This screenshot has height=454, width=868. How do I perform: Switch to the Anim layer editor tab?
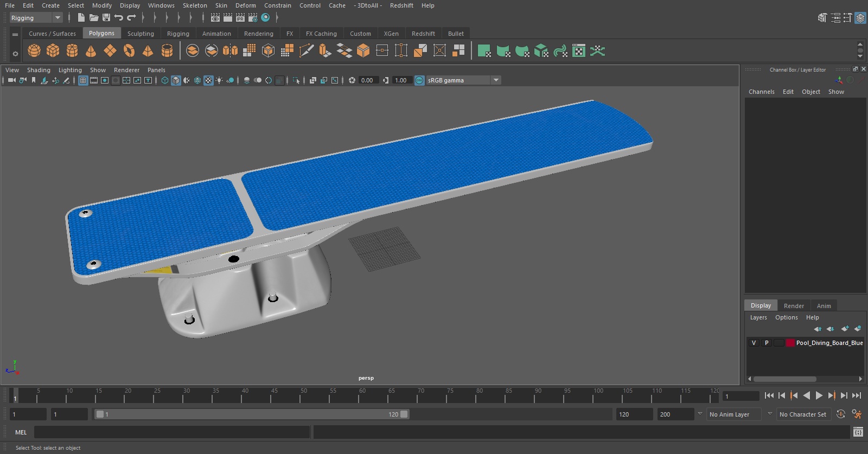pos(824,306)
